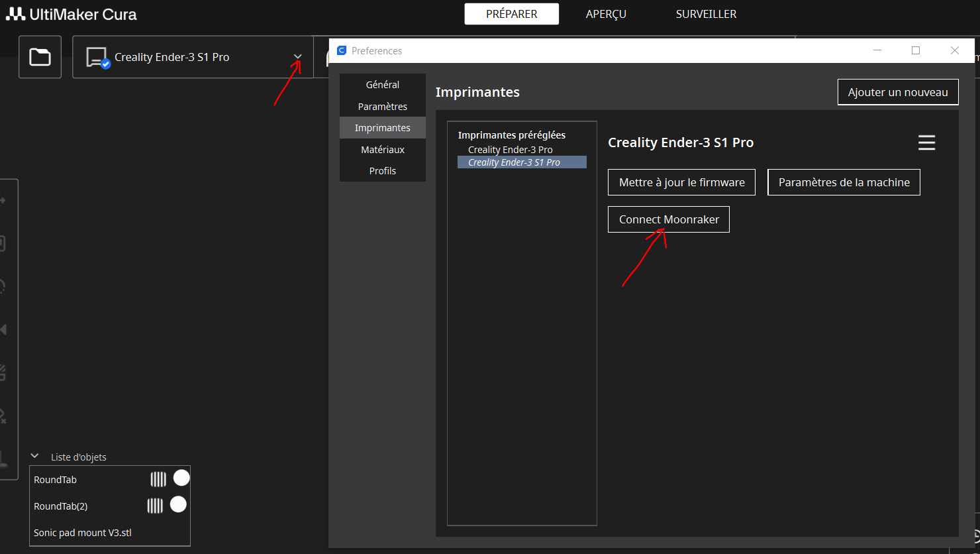Open the Paramètres preferences page
Screen dimensions: 980x554
pyautogui.click(x=383, y=106)
